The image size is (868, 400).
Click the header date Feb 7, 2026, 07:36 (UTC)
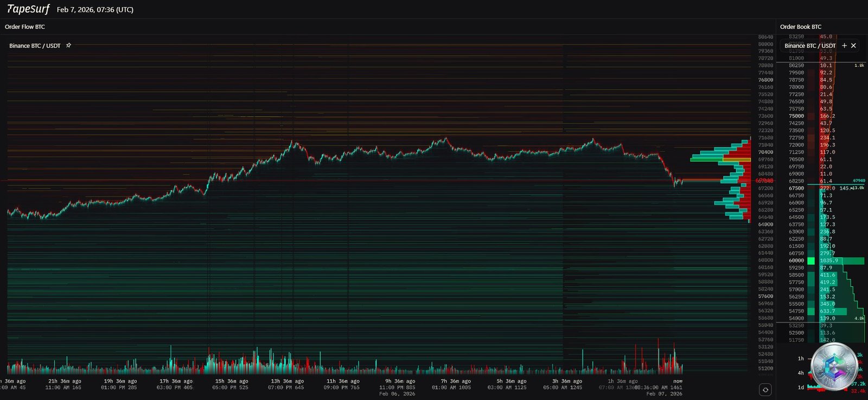95,10
